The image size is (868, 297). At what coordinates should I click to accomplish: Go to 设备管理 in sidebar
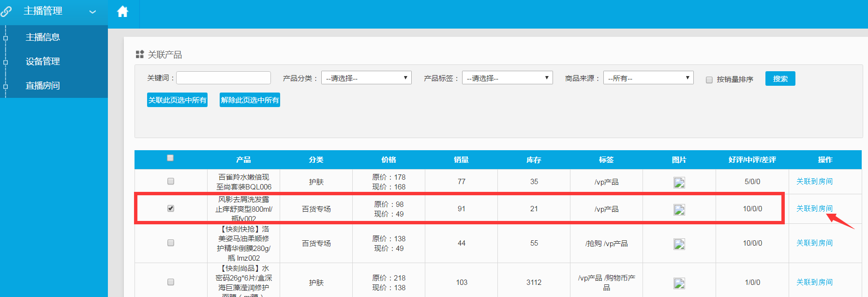43,62
